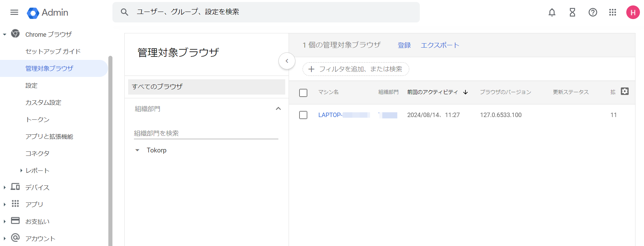Screen dimensions: 644x246
Task: Click the left sidebar vertical scrollbar
Action: click(x=110, y=150)
